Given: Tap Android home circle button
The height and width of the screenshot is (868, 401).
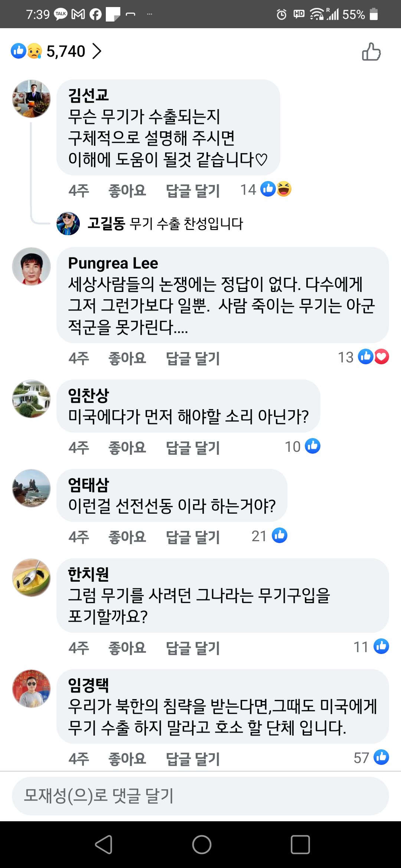Looking at the screenshot, I should pyautogui.click(x=202, y=845).
